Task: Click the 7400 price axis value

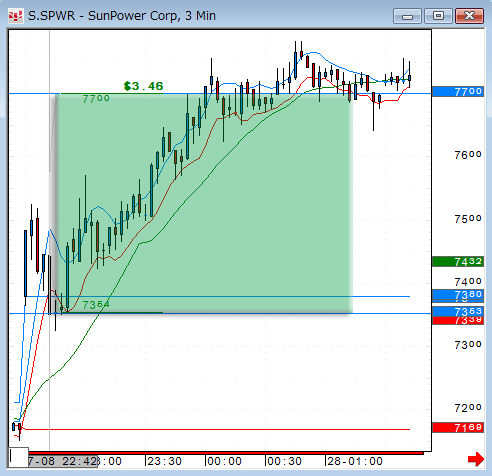Action: click(x=468, y=282)
